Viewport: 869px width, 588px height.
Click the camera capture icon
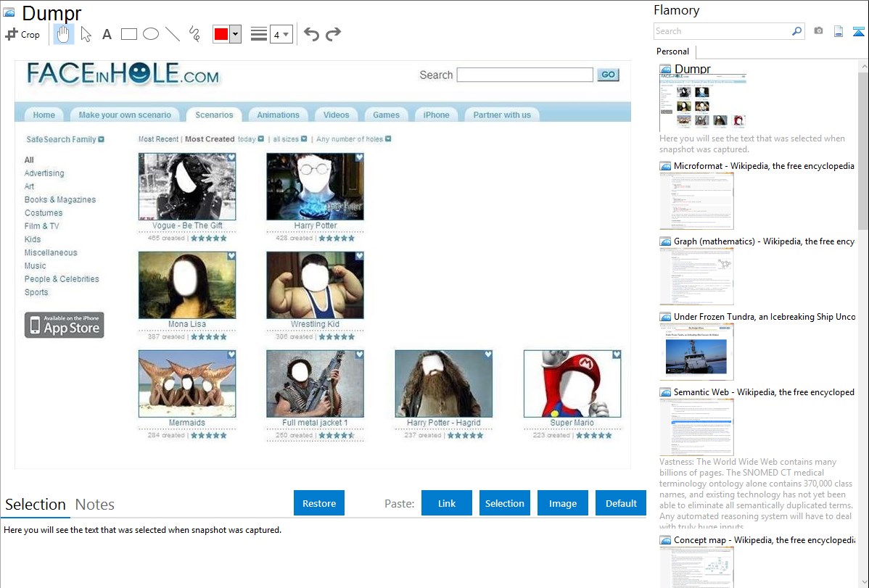click(818, 31)
